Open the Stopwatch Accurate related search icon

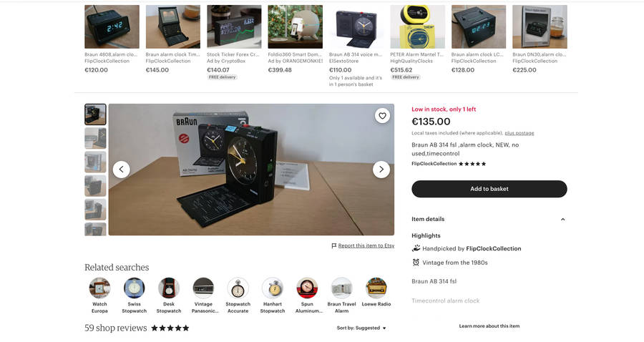238,288
